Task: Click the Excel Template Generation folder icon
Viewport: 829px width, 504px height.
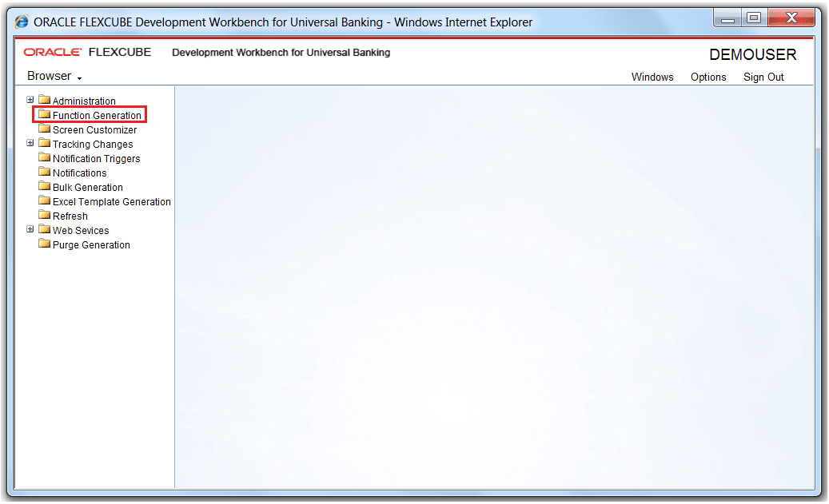Action: [45, 200]
